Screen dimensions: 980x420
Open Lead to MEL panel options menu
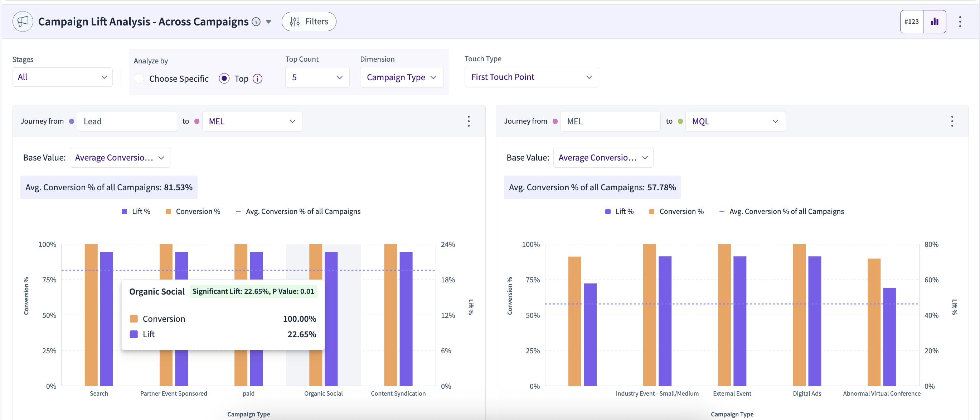click(468, 121)
